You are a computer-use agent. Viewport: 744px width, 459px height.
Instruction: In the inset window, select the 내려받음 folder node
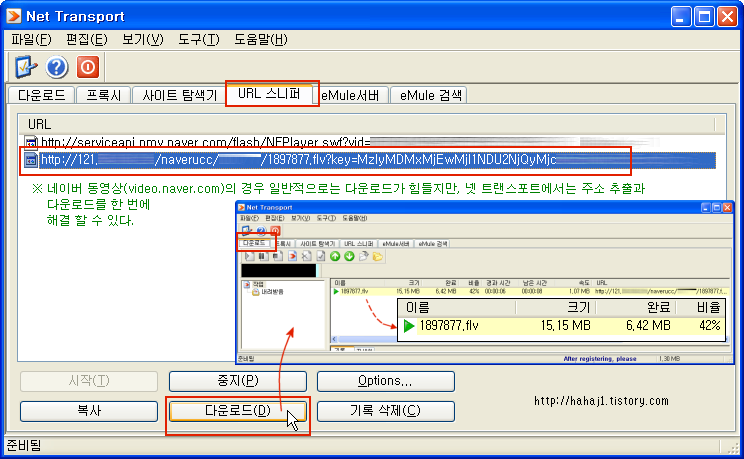(272, 291)
